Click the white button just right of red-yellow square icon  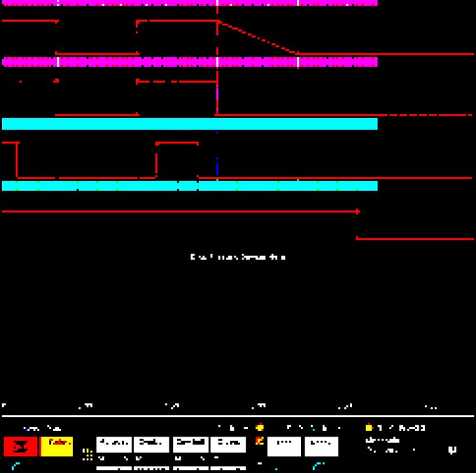284,446
